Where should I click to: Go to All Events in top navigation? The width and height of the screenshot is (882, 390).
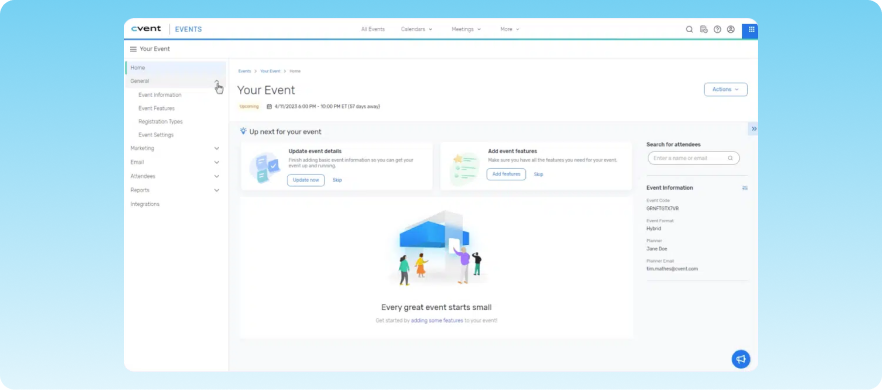373,29
